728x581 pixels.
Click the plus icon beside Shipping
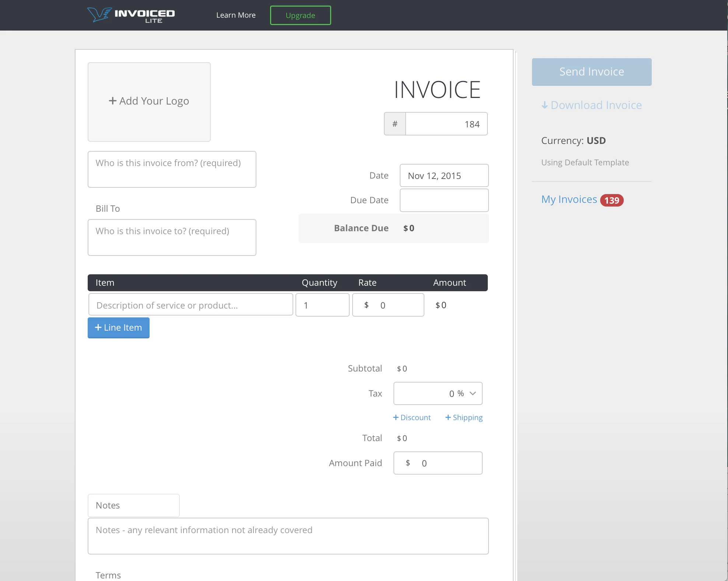click(x=448, y=417)
